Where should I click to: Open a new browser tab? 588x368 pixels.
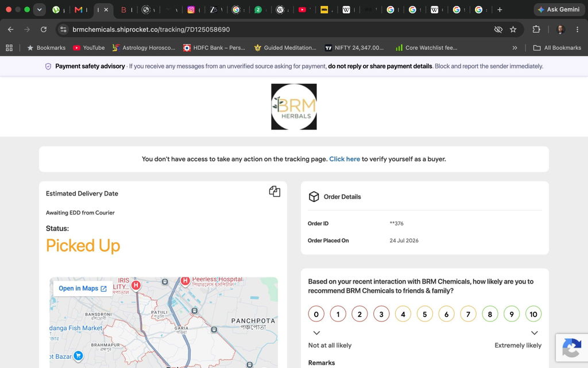coord(500,10)
